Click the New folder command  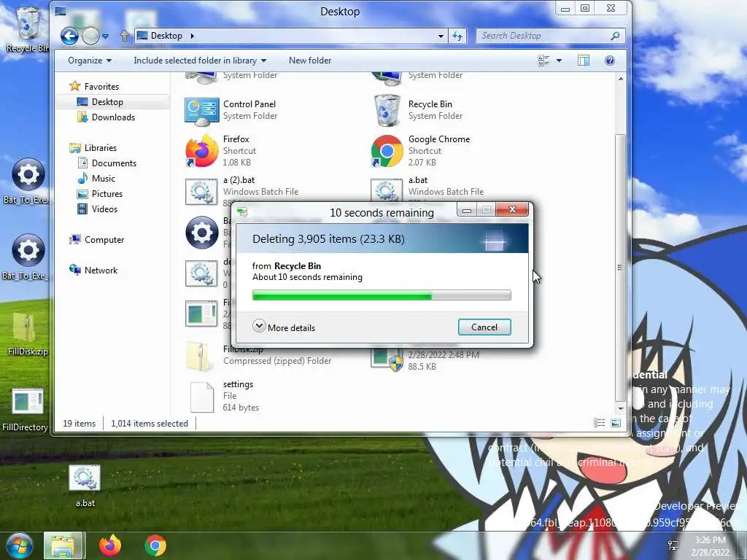(x=309, y=61)
